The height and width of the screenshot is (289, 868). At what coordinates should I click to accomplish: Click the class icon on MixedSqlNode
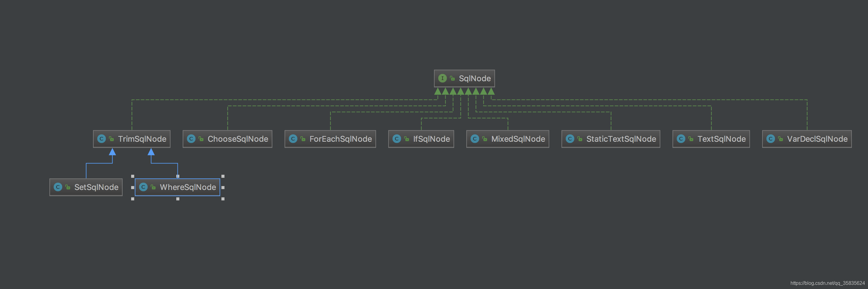coord(475,139)
